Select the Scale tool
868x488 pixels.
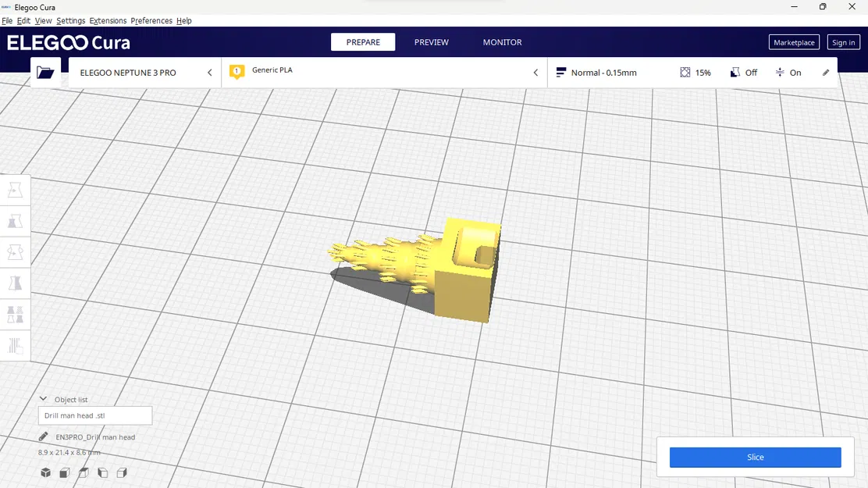pyautogui.click(x=15, y=221)
